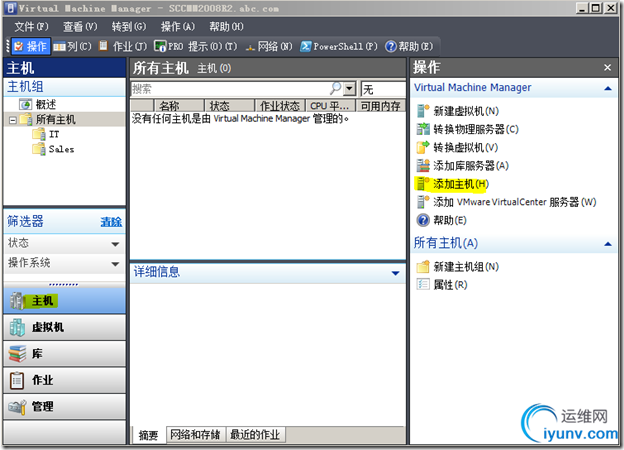This screenshot has height=450, width=624.
Task: Click the 清除 filter link
Action: [x=111, y=222]
